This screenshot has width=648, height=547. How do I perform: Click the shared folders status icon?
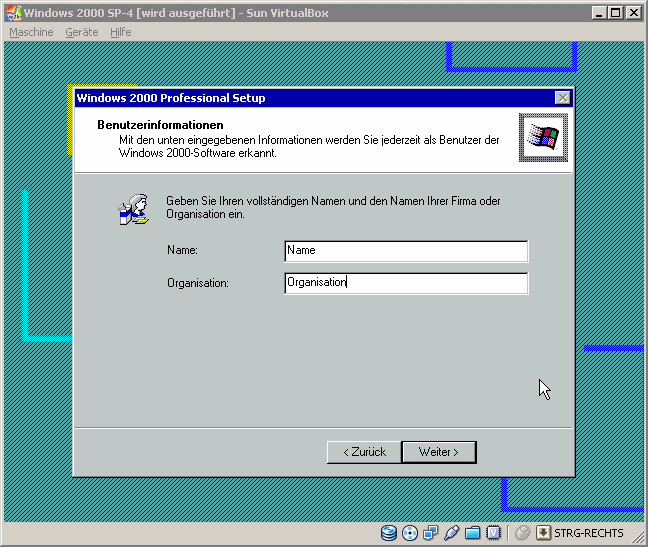473,533
